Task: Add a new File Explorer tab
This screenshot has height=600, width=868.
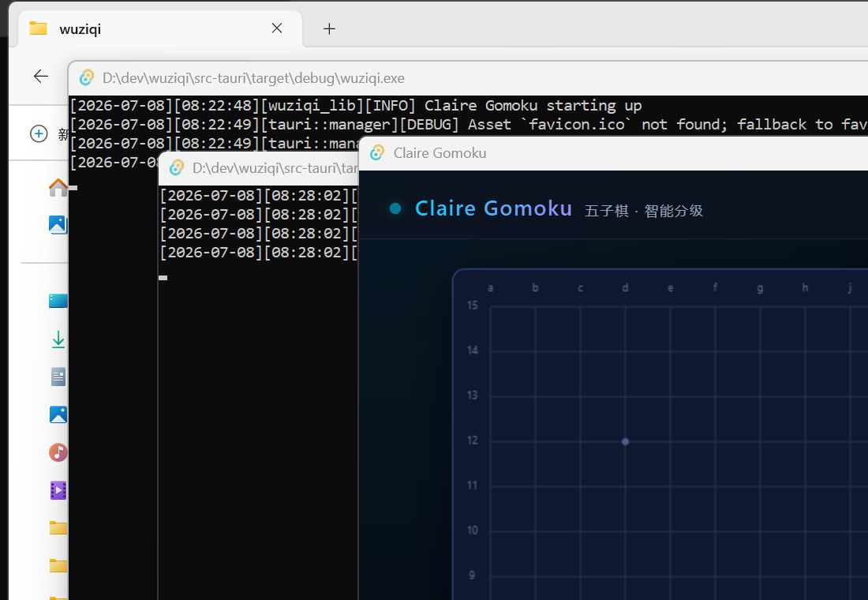Action: pyautogui.click(x=329, y=28)
